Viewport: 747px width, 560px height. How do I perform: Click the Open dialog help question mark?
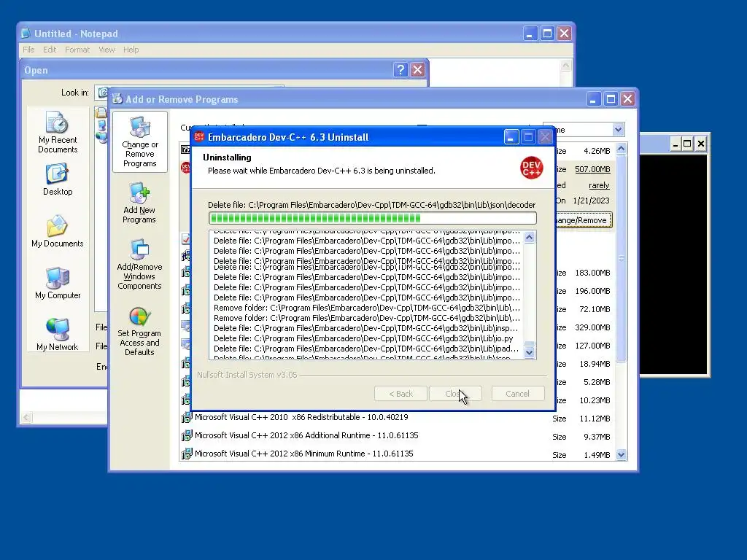[400, 70]
